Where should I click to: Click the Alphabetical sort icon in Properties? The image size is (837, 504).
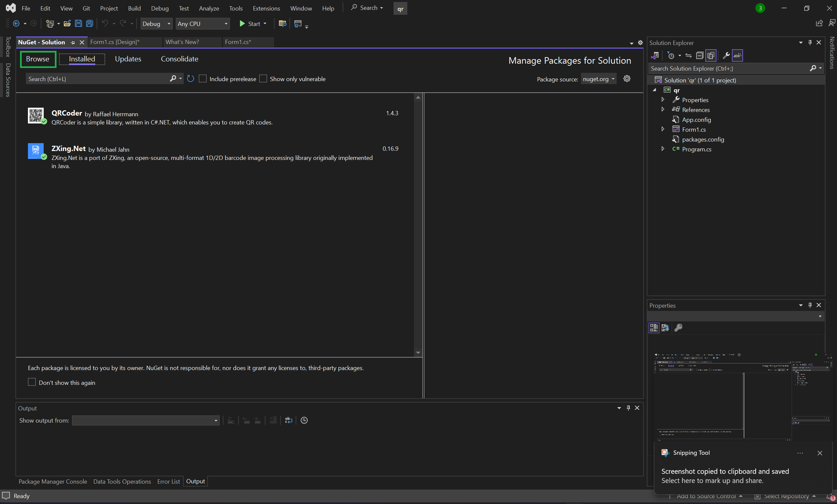[x=666, y=327]
